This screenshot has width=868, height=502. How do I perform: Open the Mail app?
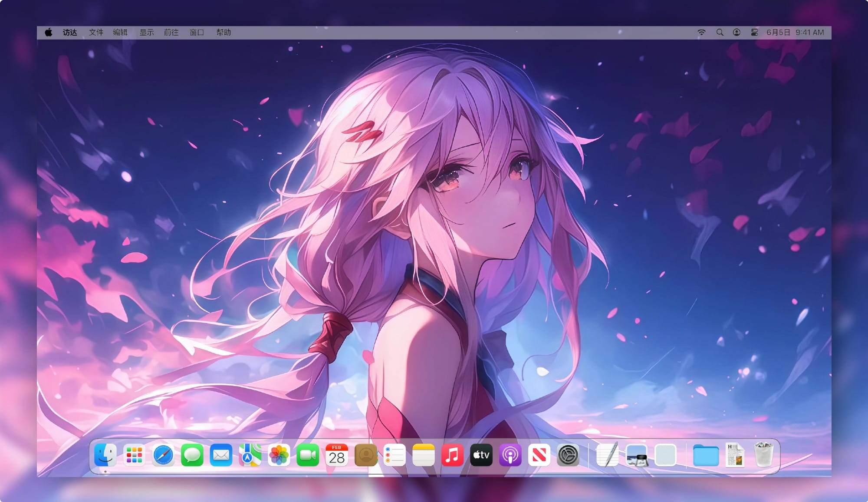[x=221, y=455]
